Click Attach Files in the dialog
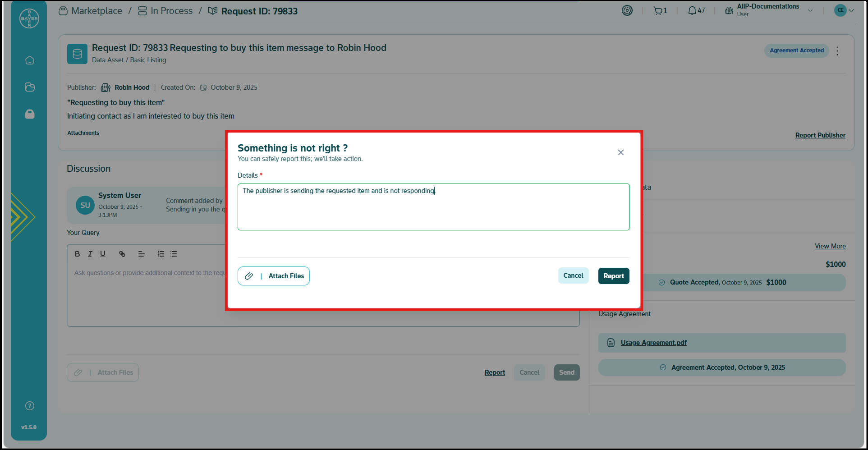Image resolution: width=868 pixels, height=450 pixels. [274, 276]
